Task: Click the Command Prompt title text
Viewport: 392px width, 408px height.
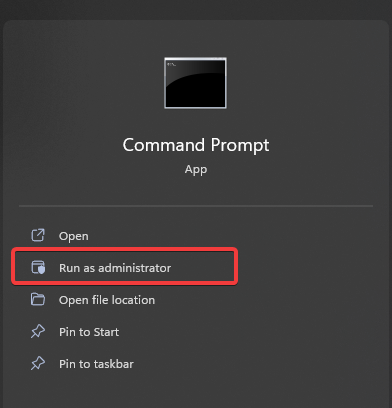Action: click(x=196, y=145)
